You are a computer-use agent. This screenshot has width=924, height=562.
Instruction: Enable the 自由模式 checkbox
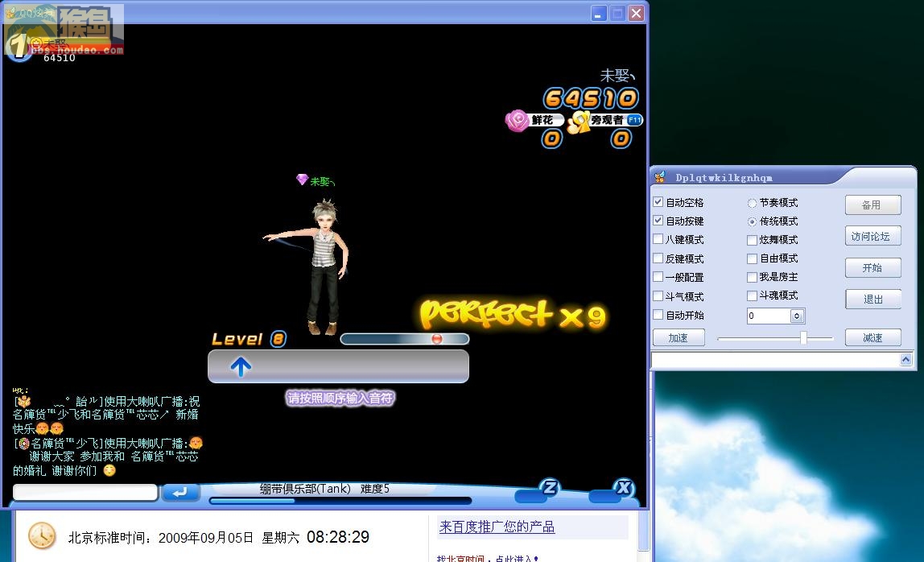[x=752, y=258]
